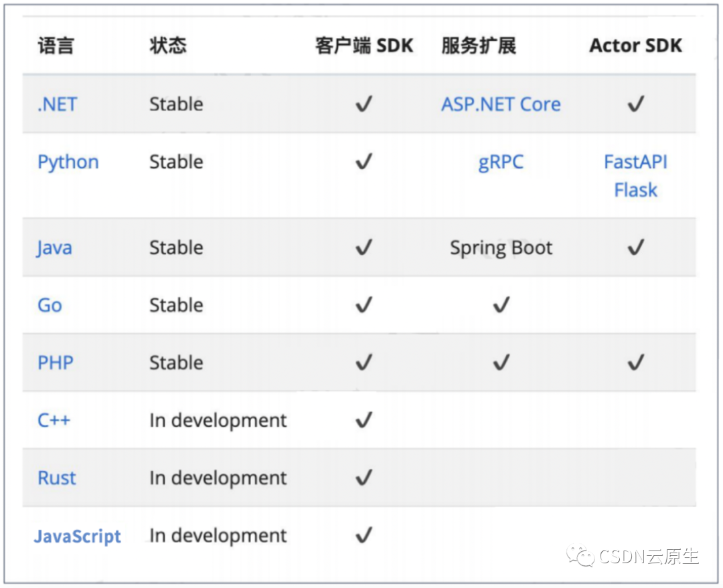Click the Go language link
This screenshot has width=723, height=588.
click(x=50, y=306)
